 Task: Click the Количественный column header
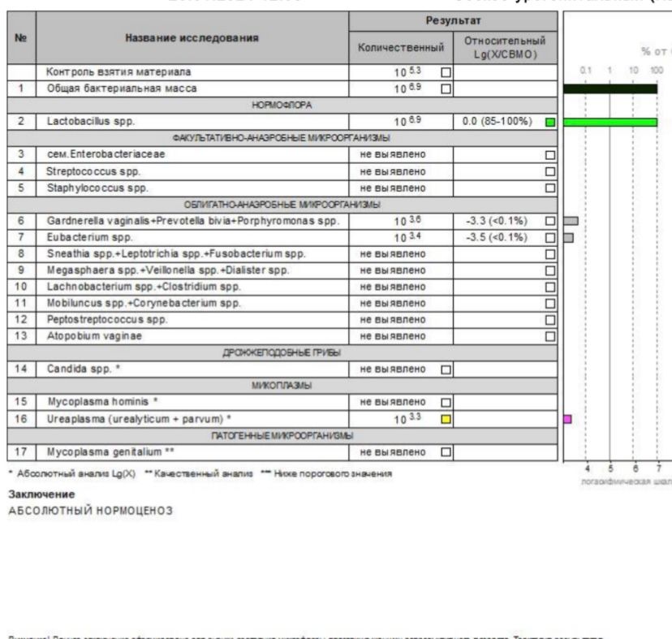tap(401, 48)
